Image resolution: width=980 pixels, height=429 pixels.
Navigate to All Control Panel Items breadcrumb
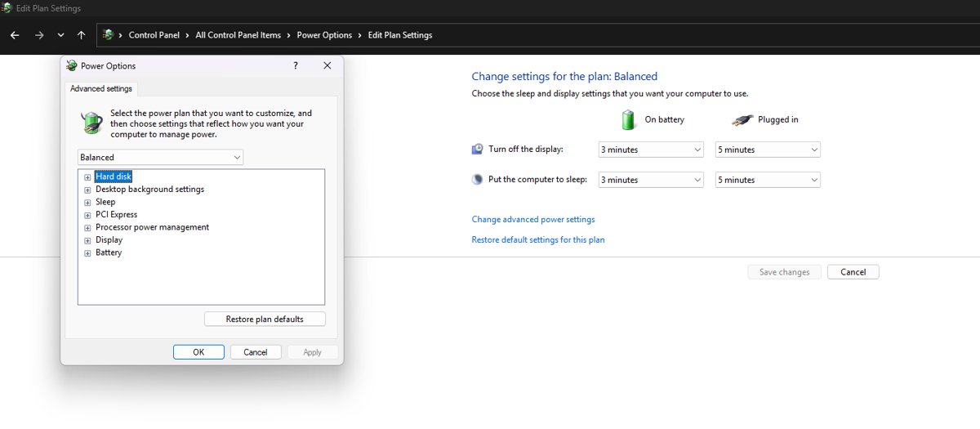tap(238, 35)
